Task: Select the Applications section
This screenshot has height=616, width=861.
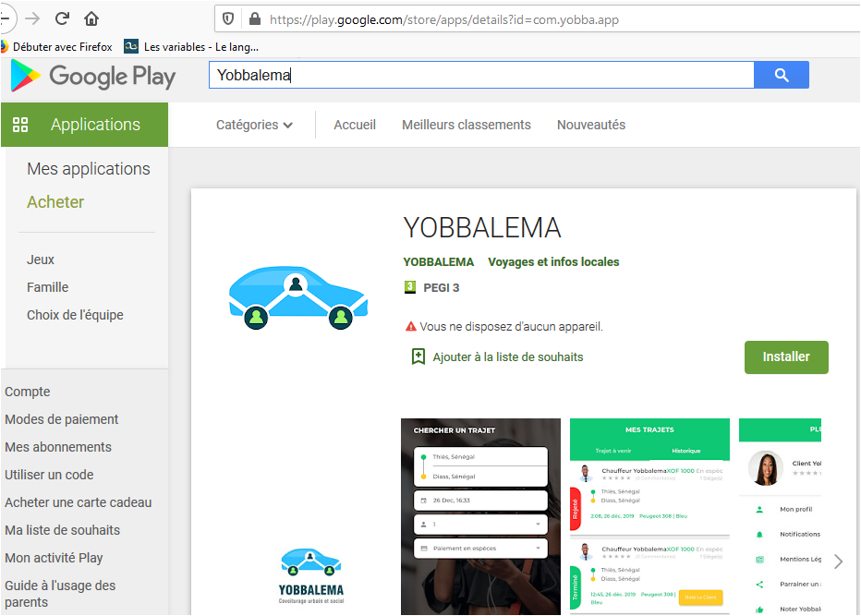Action: coord(85,125)
